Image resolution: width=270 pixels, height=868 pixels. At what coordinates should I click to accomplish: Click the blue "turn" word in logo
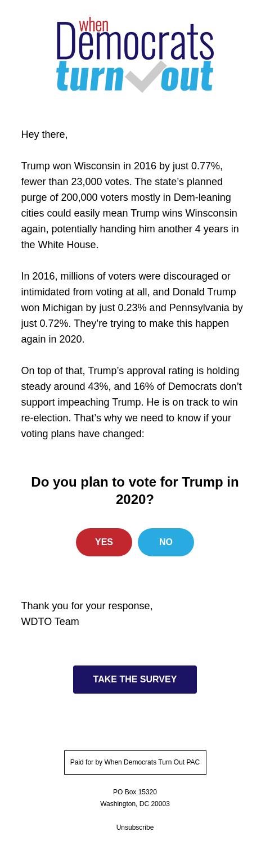(x=89, y=76)
